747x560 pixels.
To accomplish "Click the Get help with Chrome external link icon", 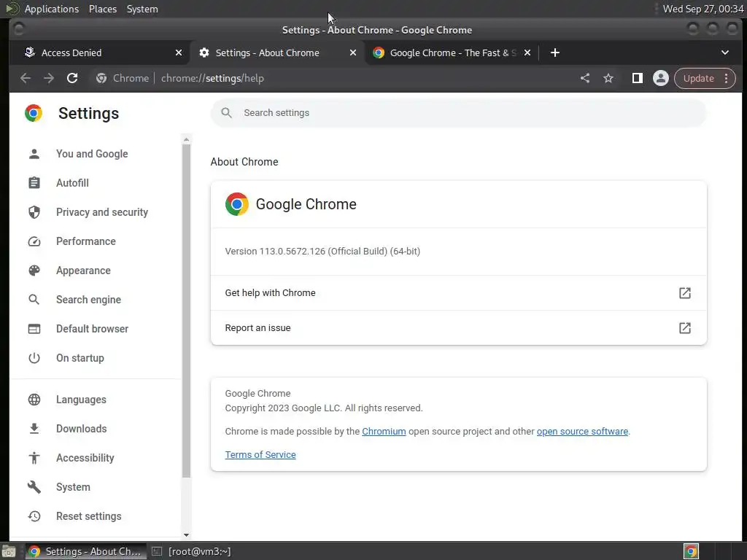I will [x=684, y=293].
